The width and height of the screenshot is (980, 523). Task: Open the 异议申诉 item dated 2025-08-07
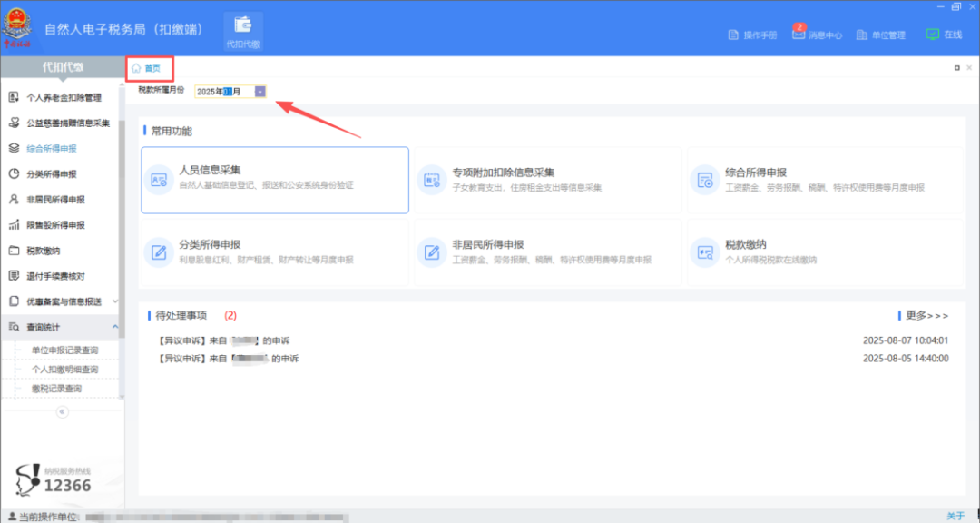point(227,340)
